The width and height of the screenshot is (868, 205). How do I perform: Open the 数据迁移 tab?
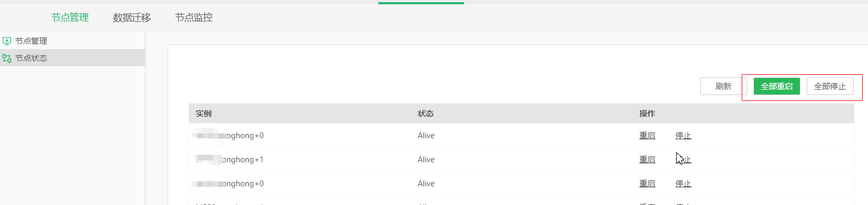[x=132, y=18]
